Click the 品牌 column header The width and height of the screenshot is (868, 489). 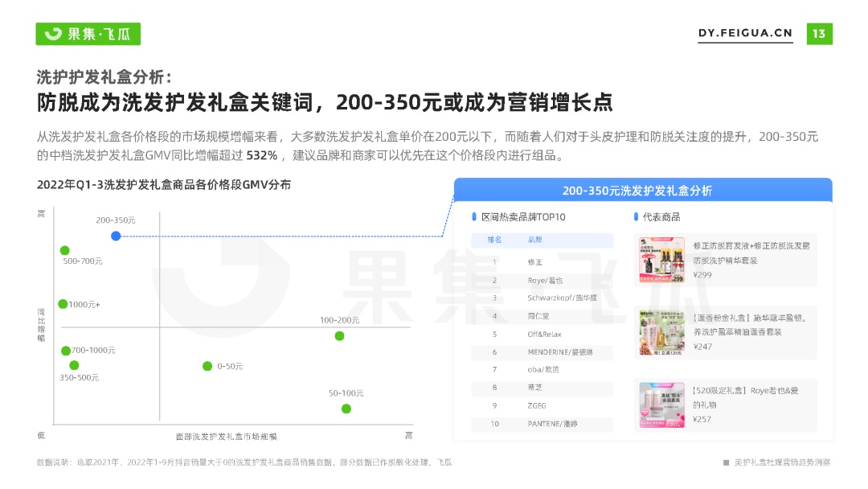(x=534, y=240)
